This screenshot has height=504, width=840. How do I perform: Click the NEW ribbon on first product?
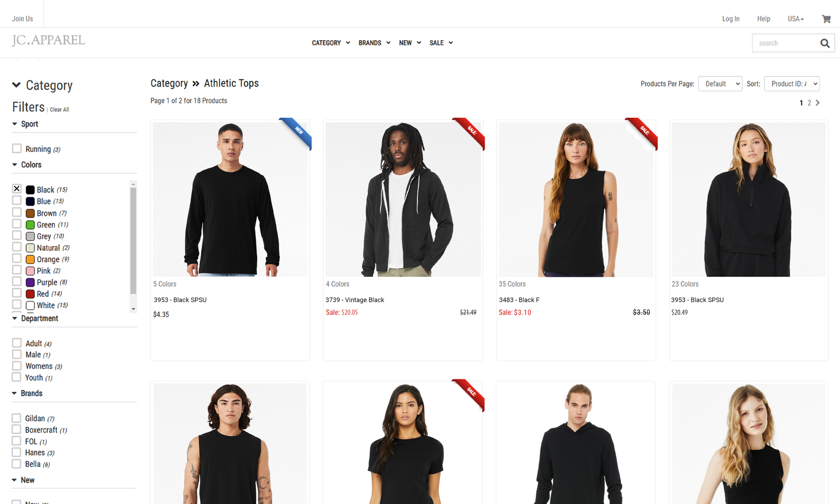tap(295, 133)
